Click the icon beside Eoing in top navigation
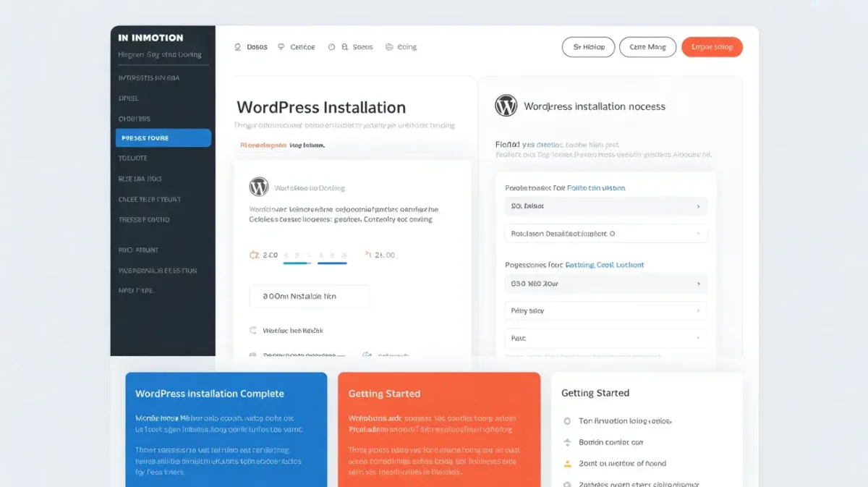This screenshot has width=868, height=487. [x=389, y=47]
